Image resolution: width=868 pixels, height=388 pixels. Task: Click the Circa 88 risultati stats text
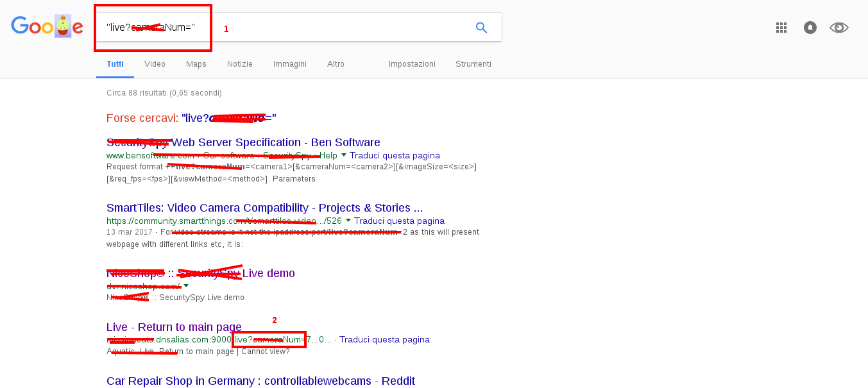(x=164, y=93)
